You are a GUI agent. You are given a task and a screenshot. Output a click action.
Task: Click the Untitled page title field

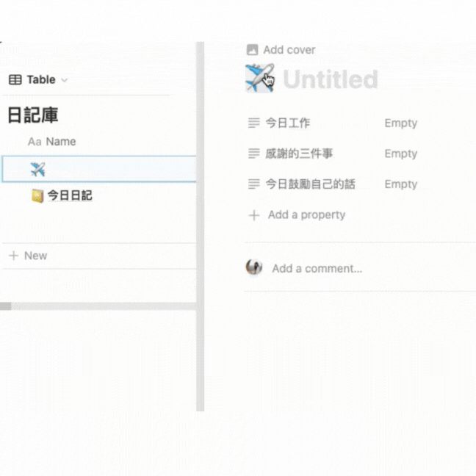tap(331, 79)
